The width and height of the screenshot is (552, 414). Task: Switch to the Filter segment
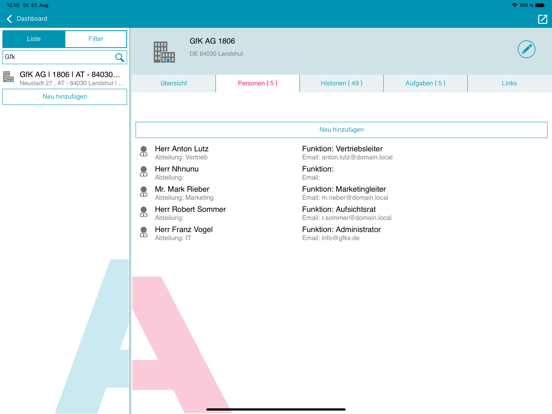(x=96, y=39)
